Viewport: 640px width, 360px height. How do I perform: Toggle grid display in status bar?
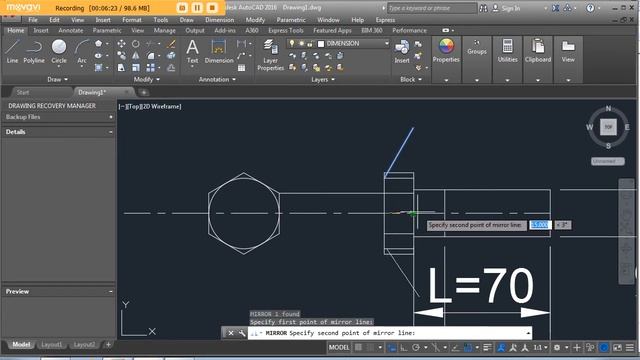click(x=358, y=347)
